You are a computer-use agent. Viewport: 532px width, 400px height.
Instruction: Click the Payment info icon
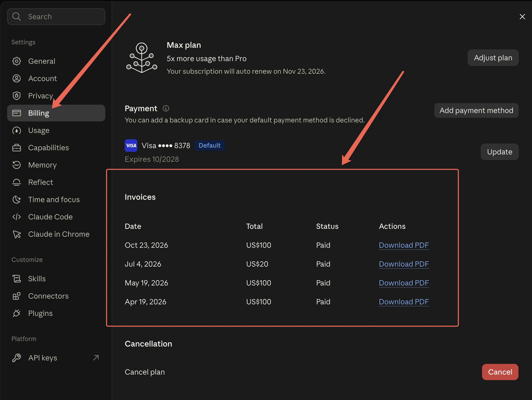166,109
